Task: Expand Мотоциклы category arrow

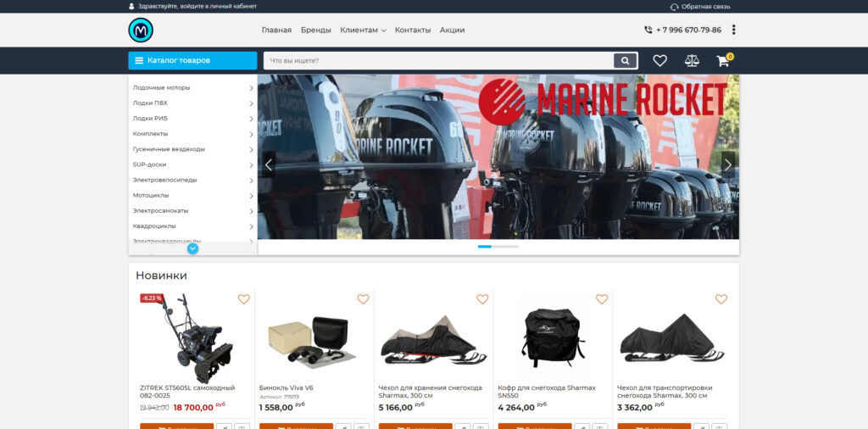Action: pos(251,196)
